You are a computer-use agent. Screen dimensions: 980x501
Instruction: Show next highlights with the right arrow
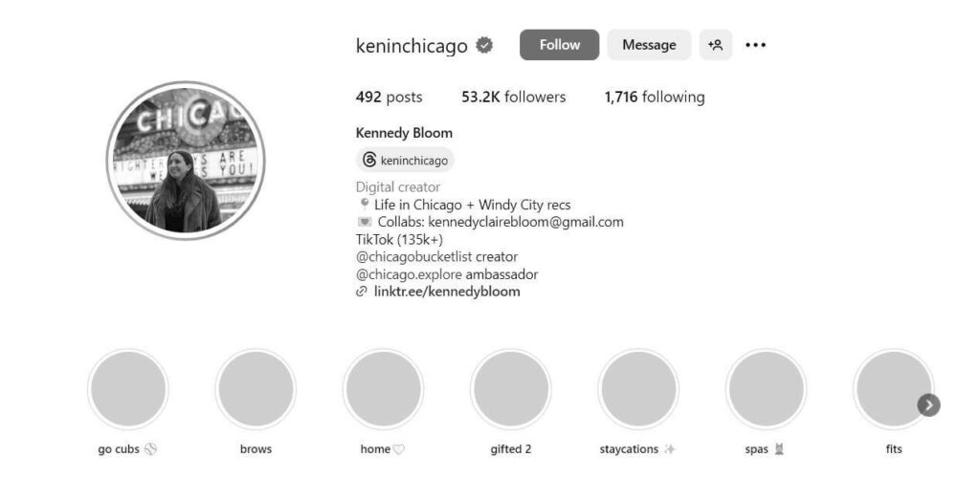click(928, 405)
